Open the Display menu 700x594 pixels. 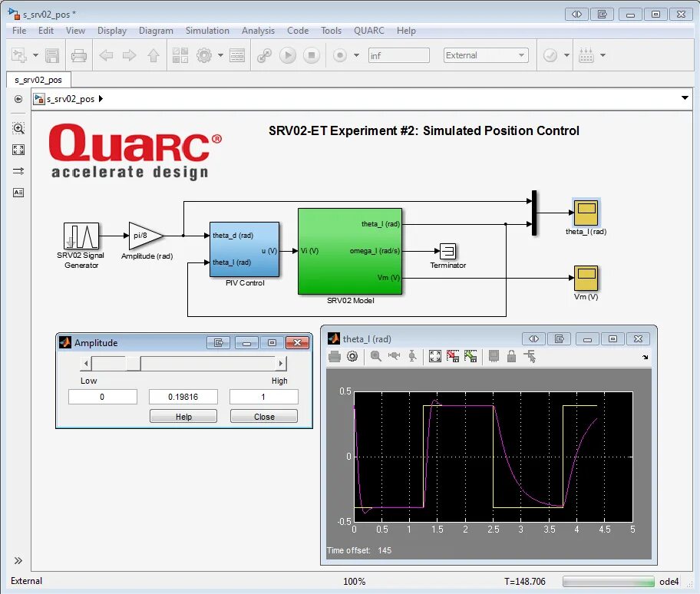pyautogui.click(x=112, y=31)
